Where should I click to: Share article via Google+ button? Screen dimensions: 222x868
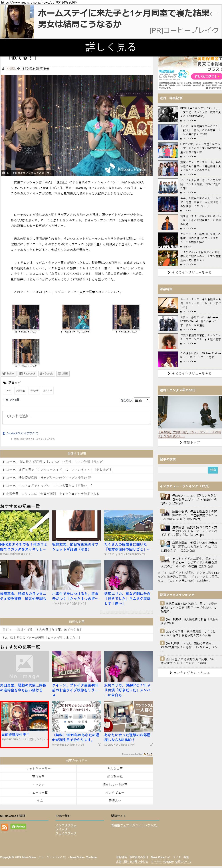pyautogui.click(x=46, y=373)
